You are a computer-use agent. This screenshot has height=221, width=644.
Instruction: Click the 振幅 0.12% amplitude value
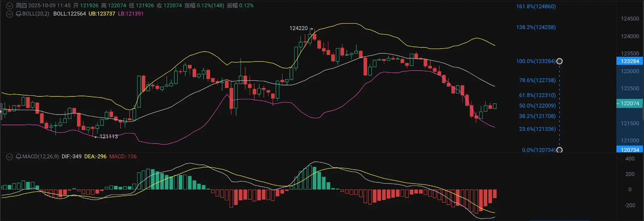[x=240, y=6]
